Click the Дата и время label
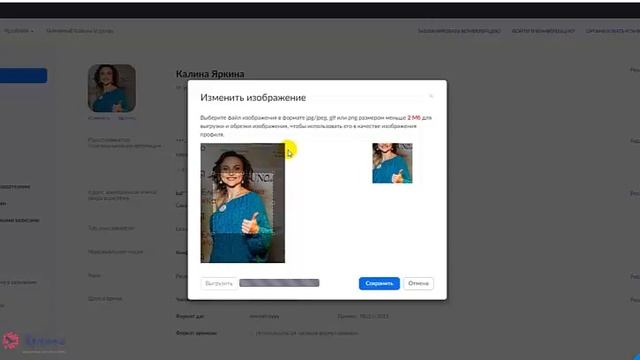This screenshot has width=640, height=360. pos(105,299)
